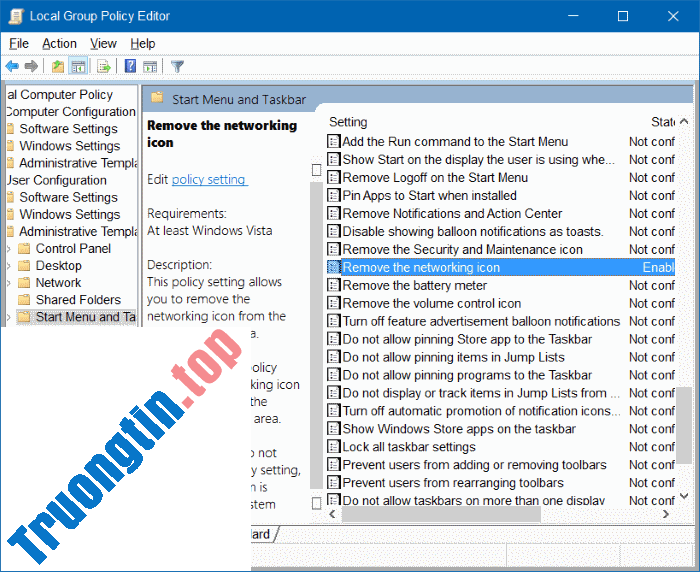Click the icon beside Remove the volume control icon

point(333,303)
